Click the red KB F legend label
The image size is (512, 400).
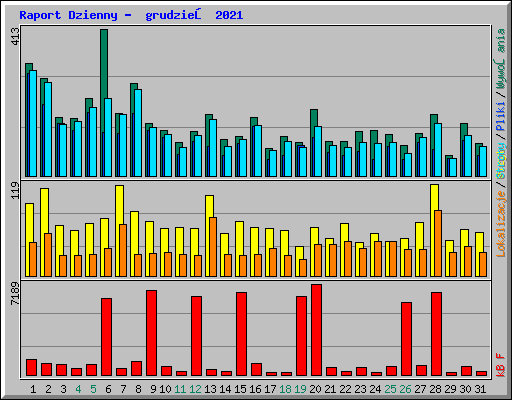tap(501, 365)
